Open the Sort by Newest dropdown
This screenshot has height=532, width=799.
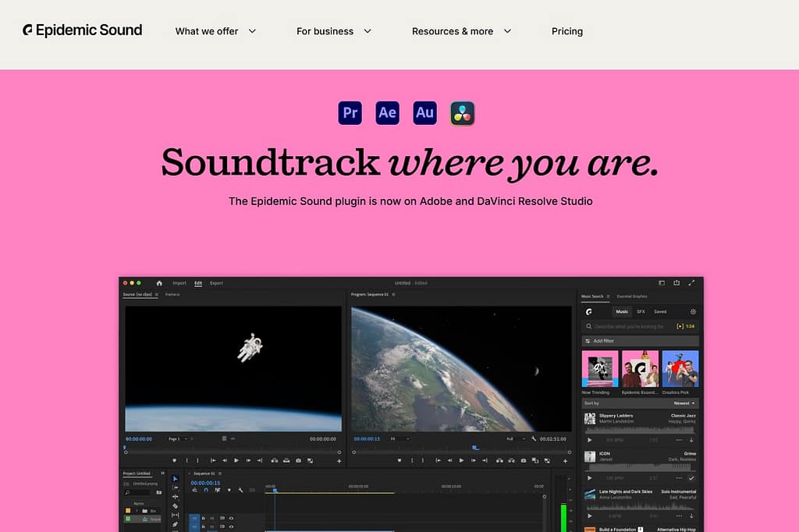(x=685, y=403)
